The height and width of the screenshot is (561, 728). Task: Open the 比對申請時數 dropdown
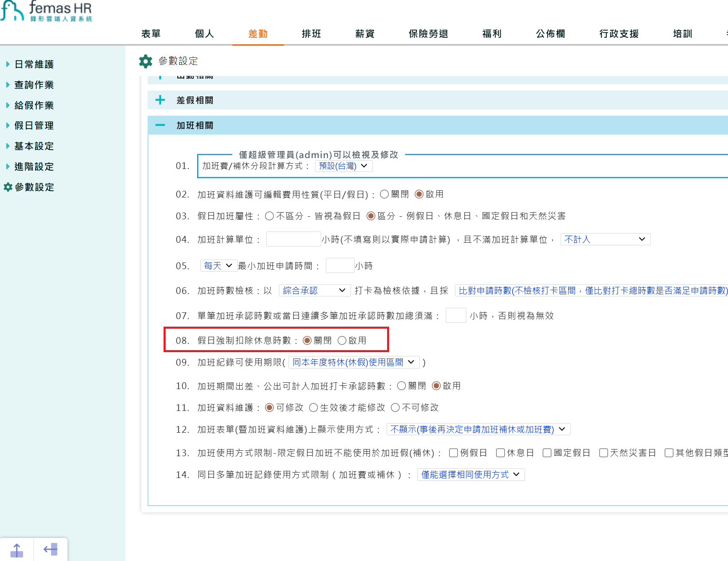pyautogui.click(x=591, y=291)
